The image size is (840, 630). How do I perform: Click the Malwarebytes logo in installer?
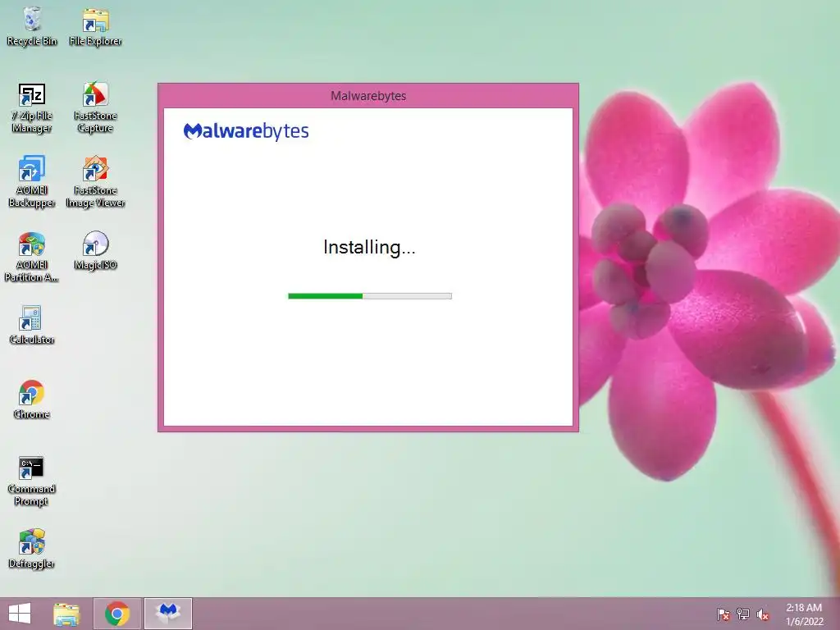click(x=246, y=131)
